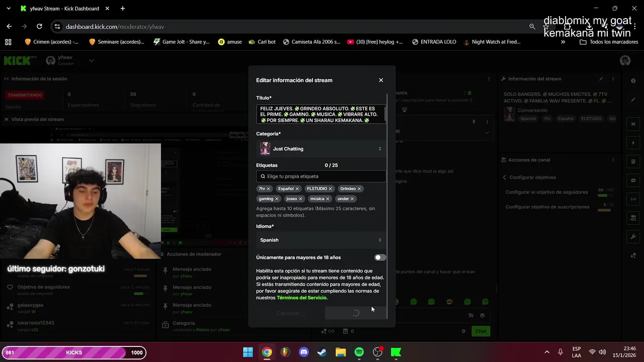The width and height of the screenshot is (644, 362).
Task: Click the green Chat send button
Action: tap(481, 331)
